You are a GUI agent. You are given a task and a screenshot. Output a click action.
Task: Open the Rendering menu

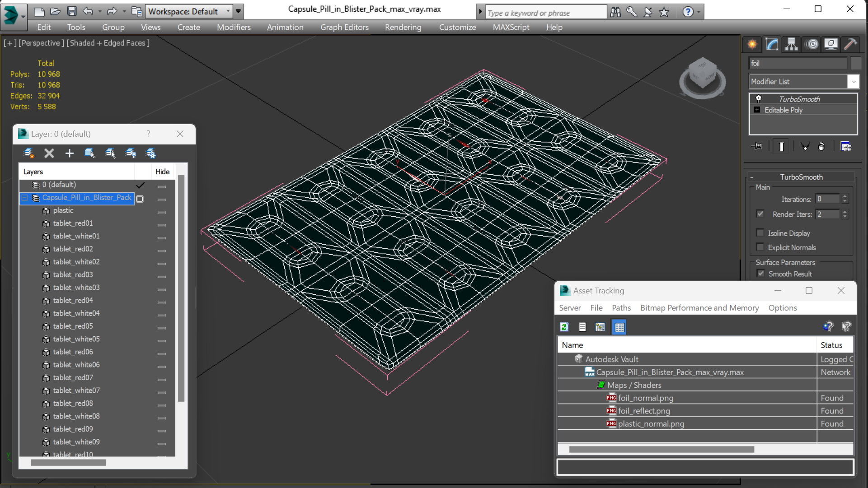[403, 27]
